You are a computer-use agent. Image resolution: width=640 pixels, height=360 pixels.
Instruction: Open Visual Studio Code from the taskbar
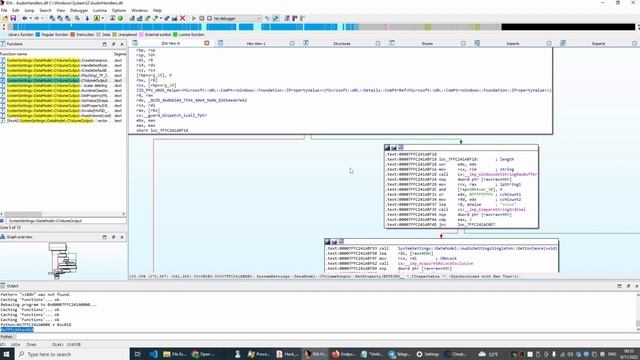coord(153,354)
